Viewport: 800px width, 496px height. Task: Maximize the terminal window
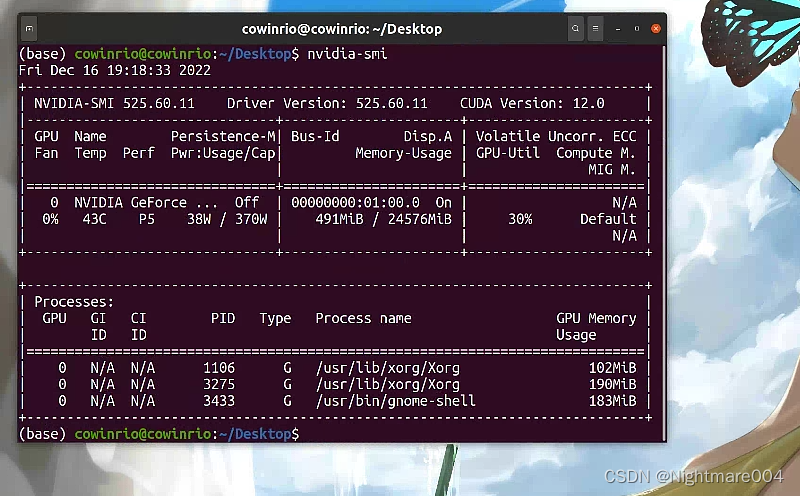[637, 29]
